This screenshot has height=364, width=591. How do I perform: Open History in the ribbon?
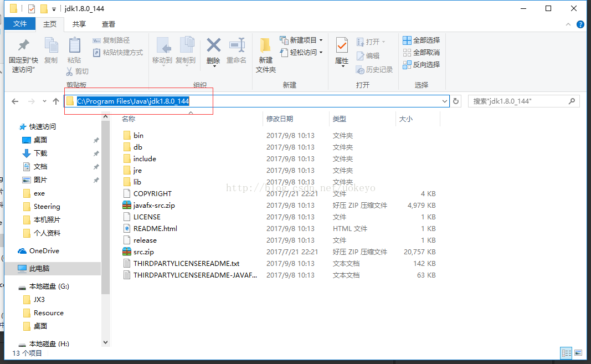374,70
